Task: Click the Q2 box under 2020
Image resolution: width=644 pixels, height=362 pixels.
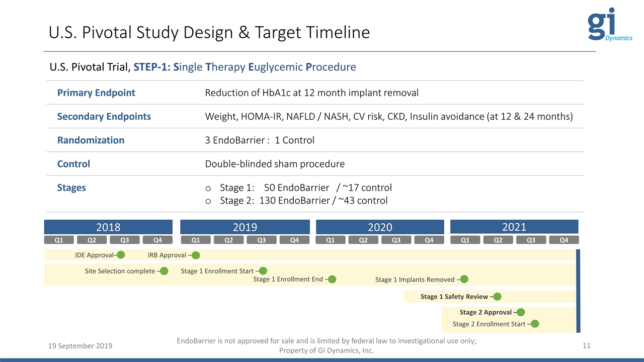Action: pyautogui.click(x=363, y=240)
